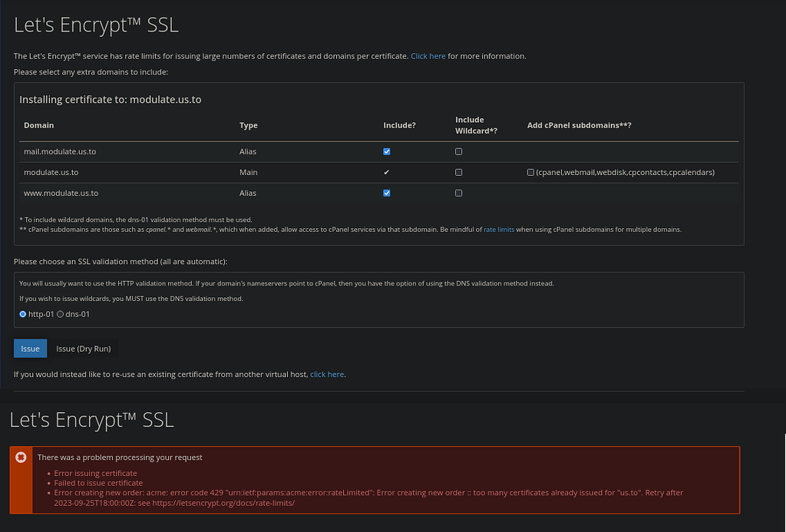This screenshot has height=532, width=786.
Task: Click the Issue button
Action: 30,348
